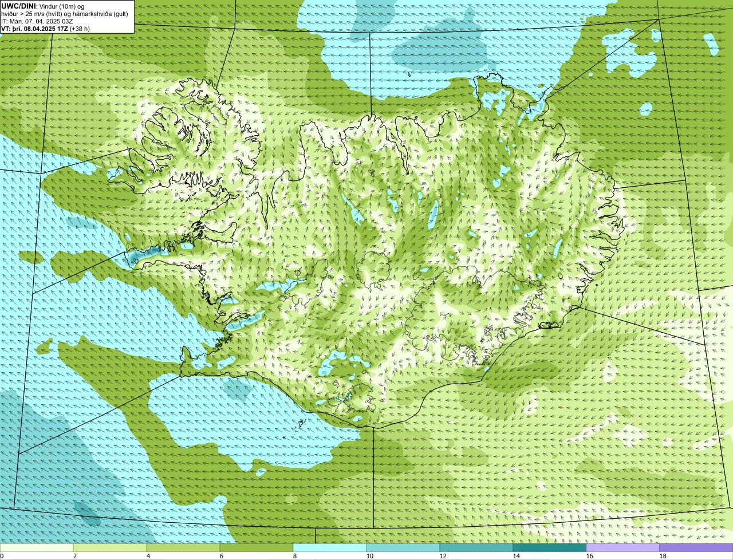Click the title text "UWC/DINI: Vindur (10m) og"

click(x=42, y=6)
